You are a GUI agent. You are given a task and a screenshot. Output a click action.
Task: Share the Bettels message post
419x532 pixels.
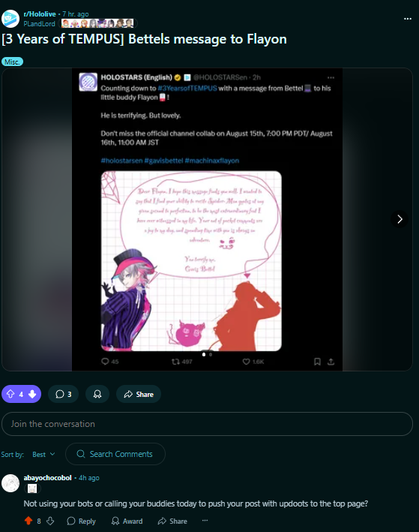click(139, 394)
